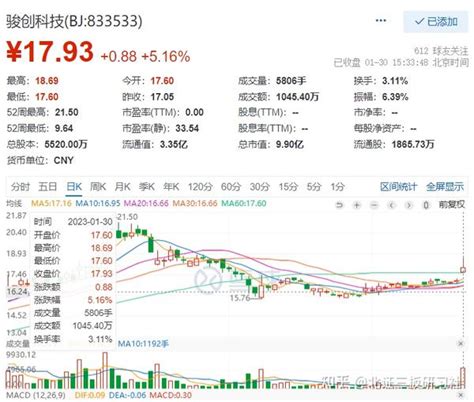Click the DIF:0.09 value

click(90, 395)
